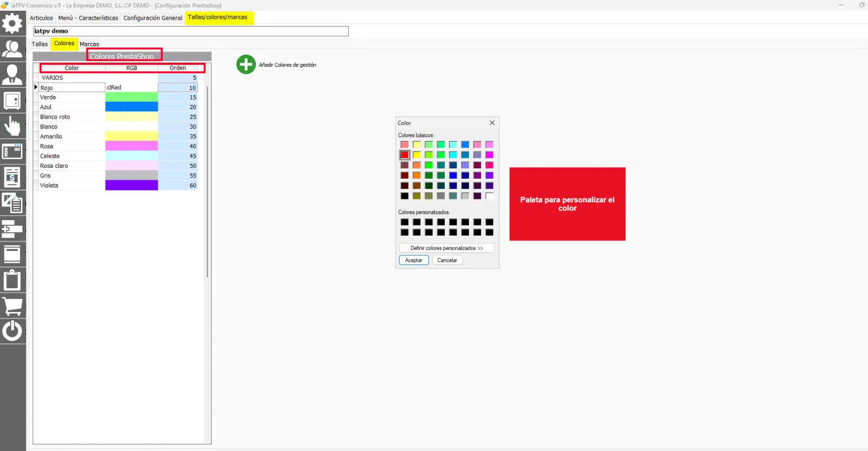
Task: Click green plus Añadir Colores de gestión
Action: [x=246, y=64]
